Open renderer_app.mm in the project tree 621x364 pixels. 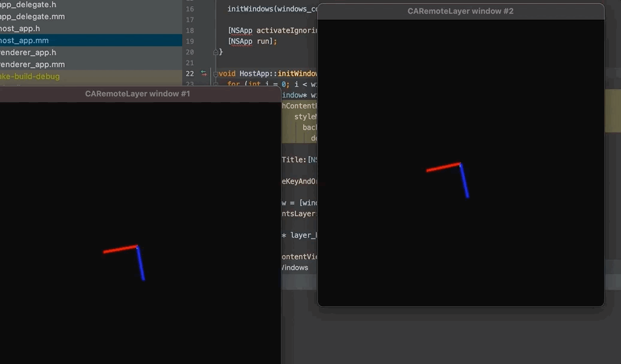(x=32, y=64)
